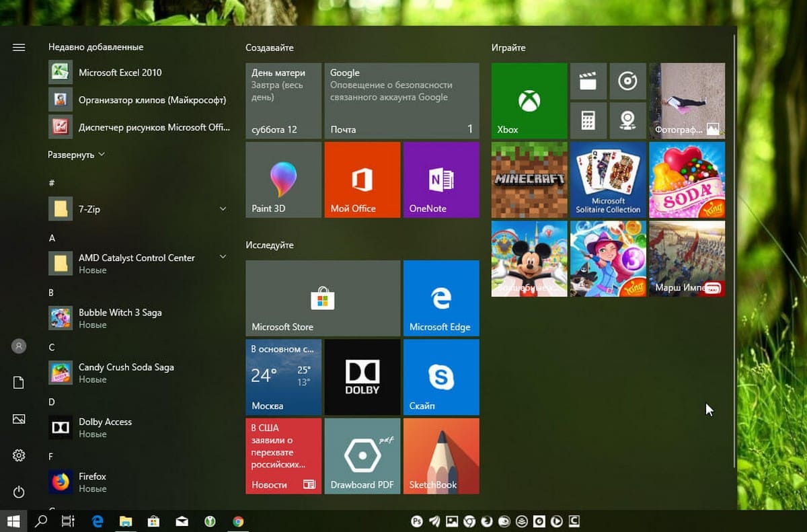The width and height of the screenshot is (807, 532).
Task: Open the Drawboard PDF tile
Action: click(x=362, y=456)
